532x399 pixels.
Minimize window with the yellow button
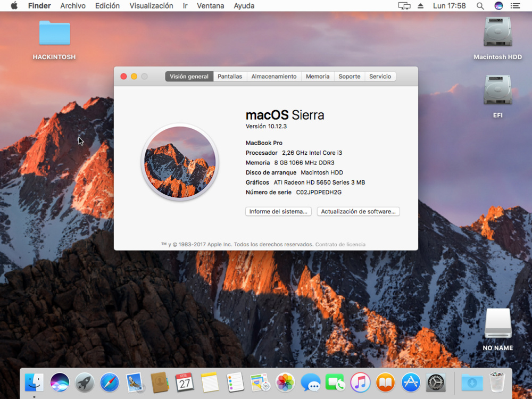[134, 76]
